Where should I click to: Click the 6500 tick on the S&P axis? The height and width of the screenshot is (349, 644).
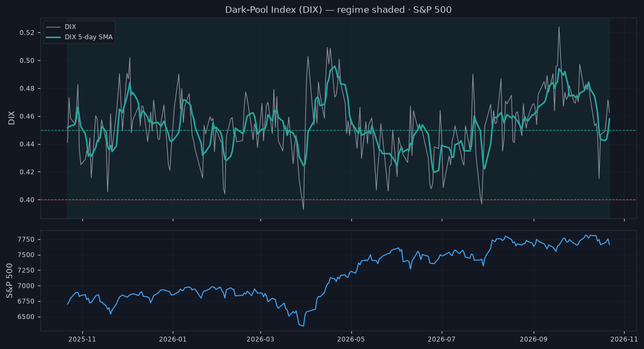pos(27,317)
